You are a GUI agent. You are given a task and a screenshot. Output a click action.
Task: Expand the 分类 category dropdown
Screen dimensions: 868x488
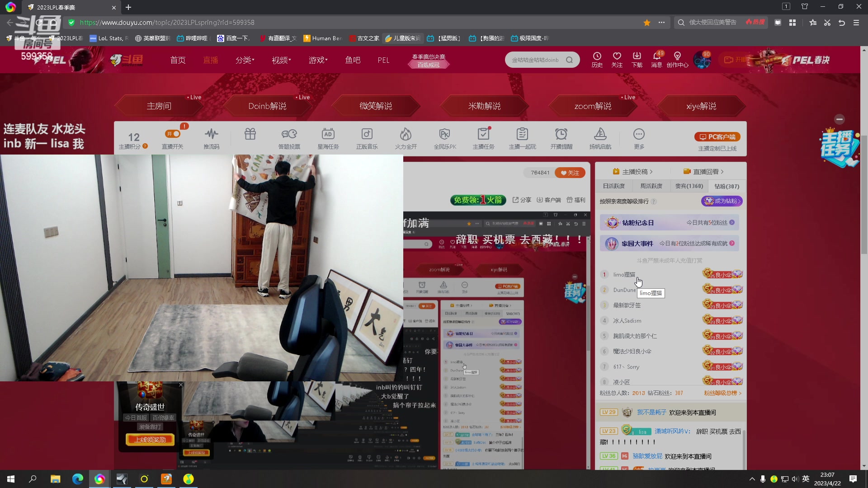pos(245,60)
